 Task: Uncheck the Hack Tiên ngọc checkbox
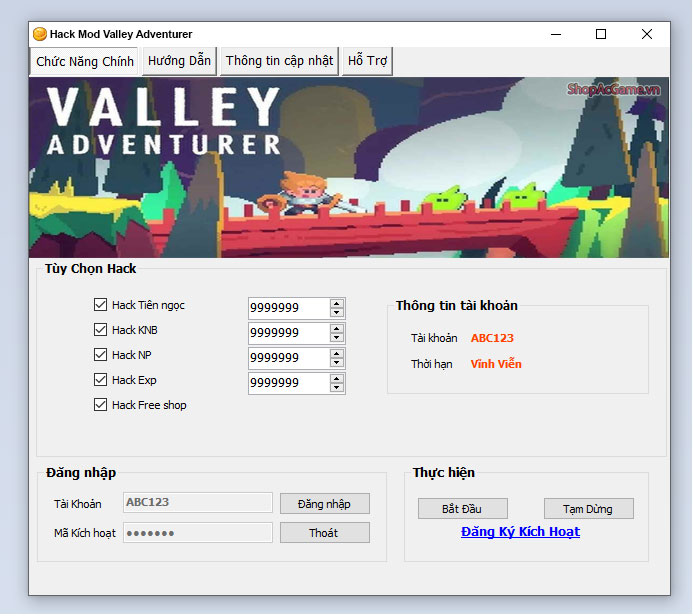[100, 304]
